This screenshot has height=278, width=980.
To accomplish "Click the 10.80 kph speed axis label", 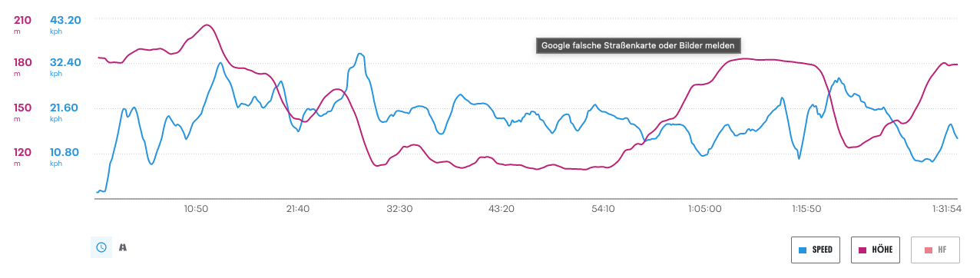I will (65, 152).
